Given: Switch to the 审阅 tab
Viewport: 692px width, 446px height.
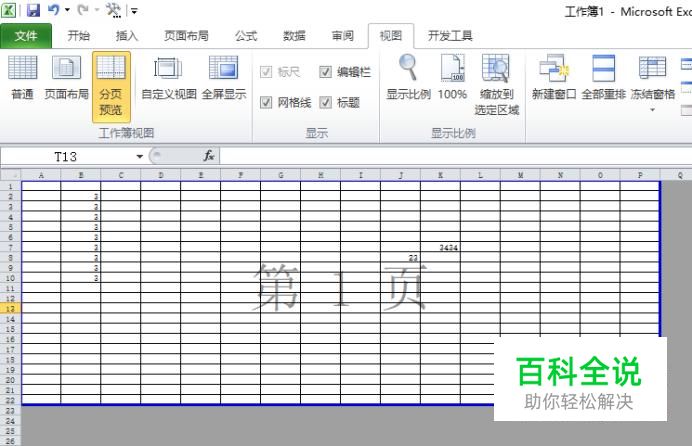Looking at the screenshot, I should click(343, 36).
